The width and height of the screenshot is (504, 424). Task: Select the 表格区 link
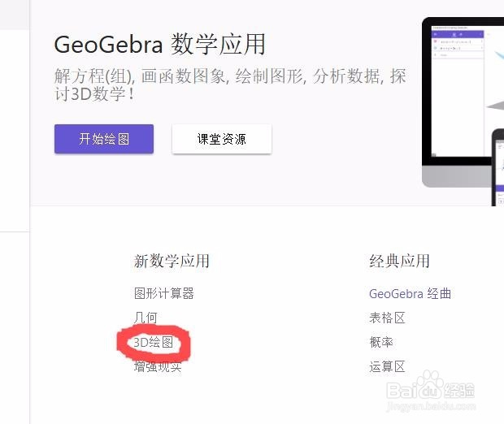click(387, 318)
